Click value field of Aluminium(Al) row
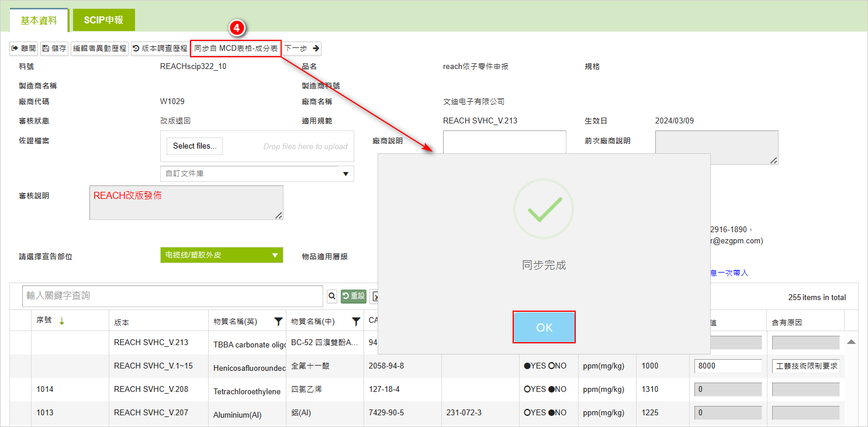The image size is (868, 427). tap(728, 413)
